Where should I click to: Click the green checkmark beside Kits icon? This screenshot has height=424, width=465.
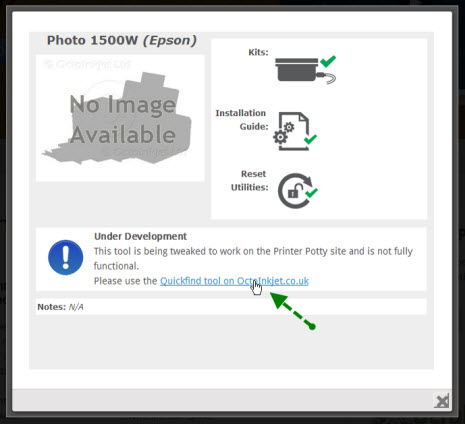[328, 61]
